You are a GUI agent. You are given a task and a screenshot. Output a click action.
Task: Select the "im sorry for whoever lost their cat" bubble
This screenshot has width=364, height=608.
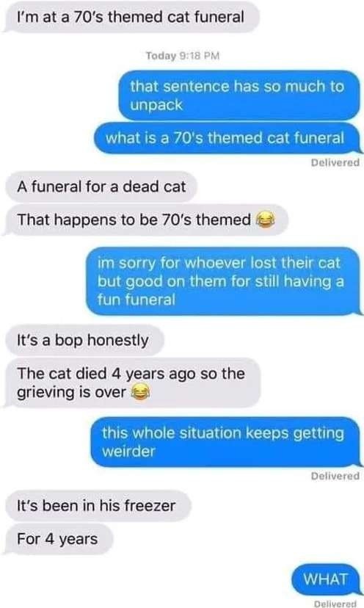223,281
